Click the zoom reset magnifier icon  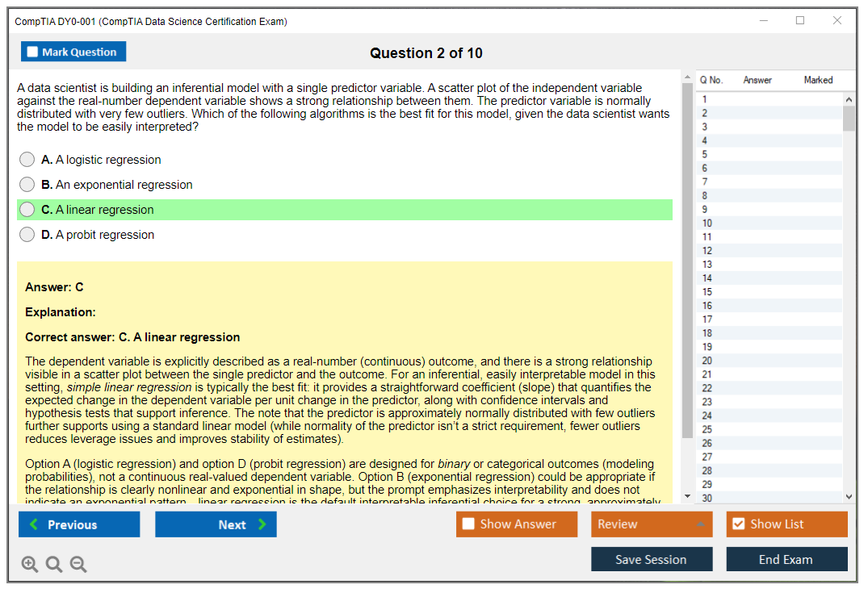54,565
